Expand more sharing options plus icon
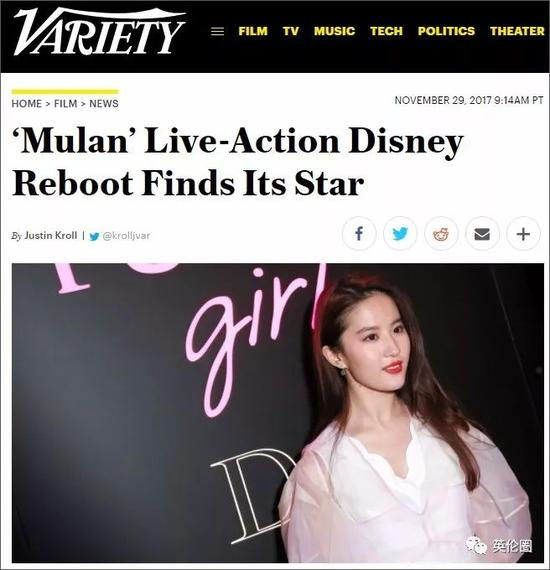This screenshot has height=570, width=550. (523, 233)
